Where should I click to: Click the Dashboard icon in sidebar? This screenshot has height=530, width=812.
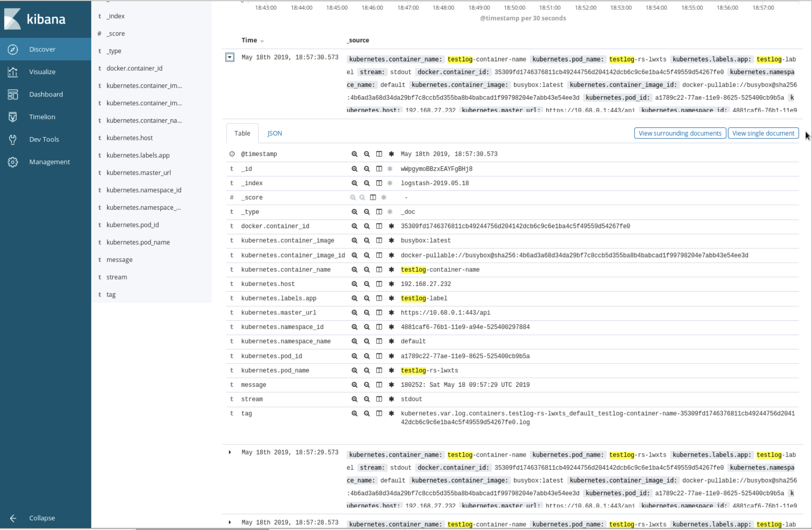13,94
